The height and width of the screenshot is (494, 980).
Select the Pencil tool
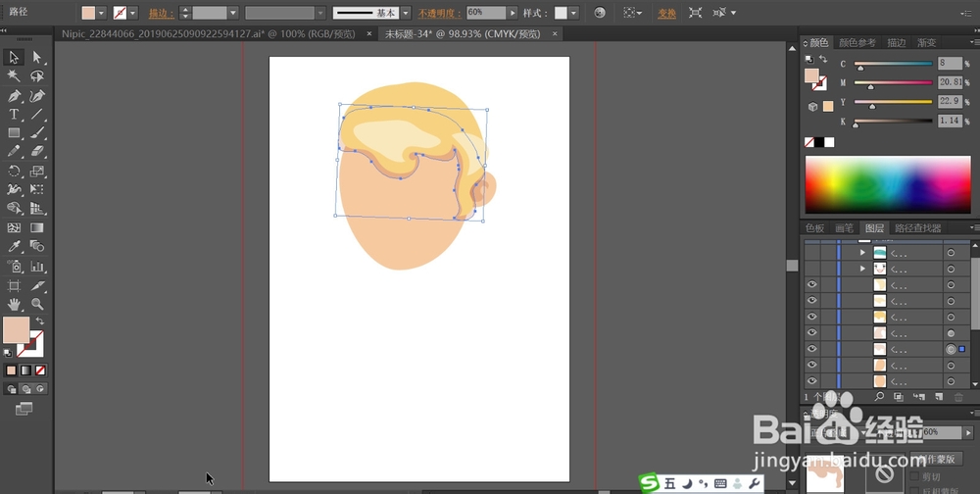tap(14, 151)
